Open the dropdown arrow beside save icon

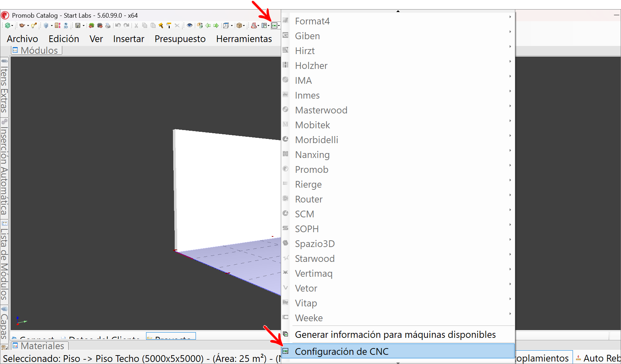(x=83, y=25)
